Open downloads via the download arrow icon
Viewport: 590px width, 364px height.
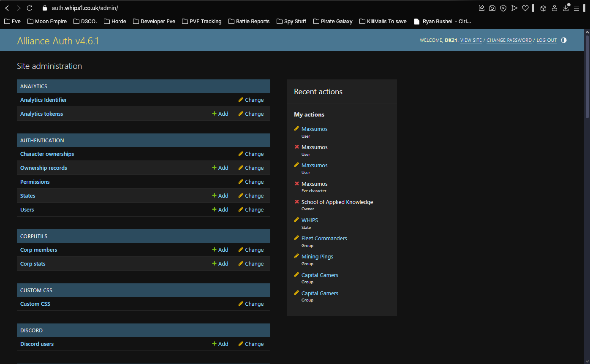[x=566, y=8]
